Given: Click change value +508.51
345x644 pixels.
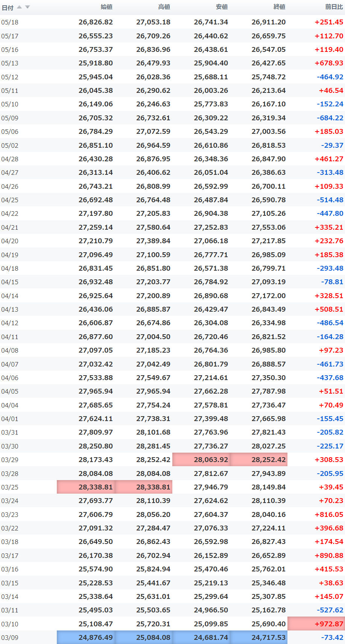Looking at the screenshot, I should click(x=329, y=309).
